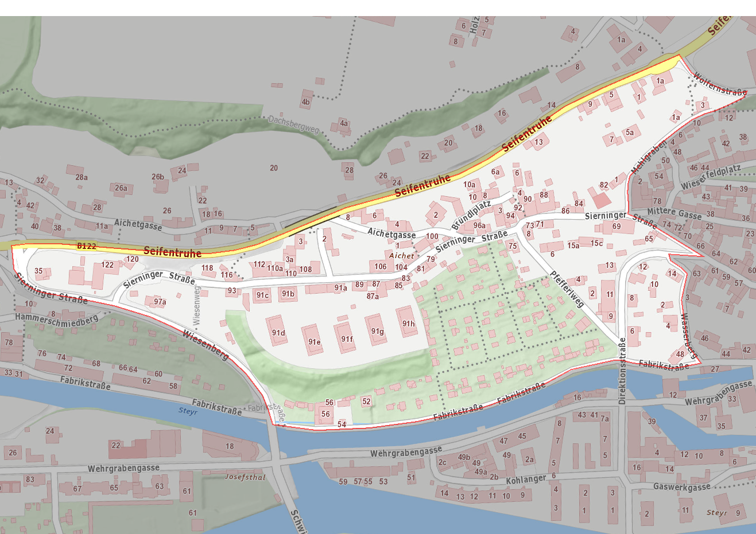The image size is (756, 534).
Task: Click the Wiesenberg street label
Action: coord(206,345)
